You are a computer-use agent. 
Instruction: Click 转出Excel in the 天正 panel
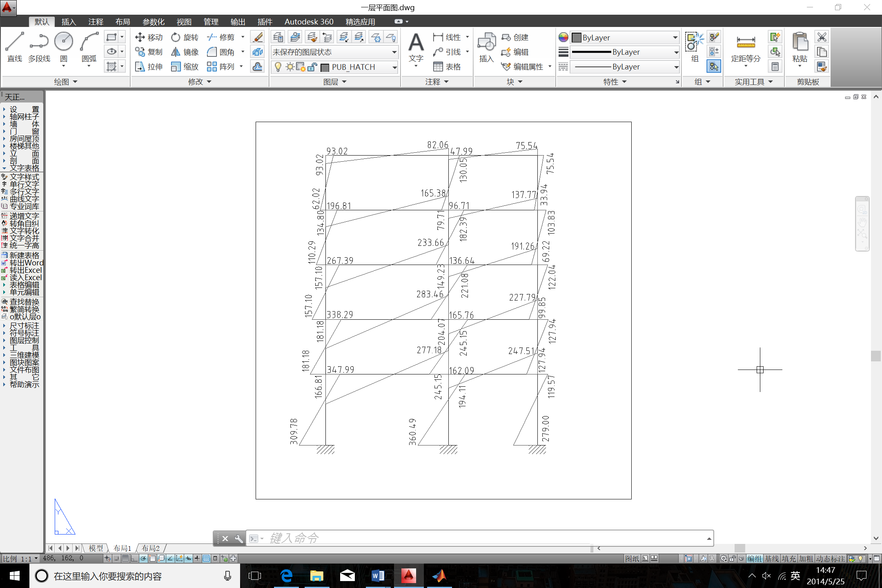point(25,270)
